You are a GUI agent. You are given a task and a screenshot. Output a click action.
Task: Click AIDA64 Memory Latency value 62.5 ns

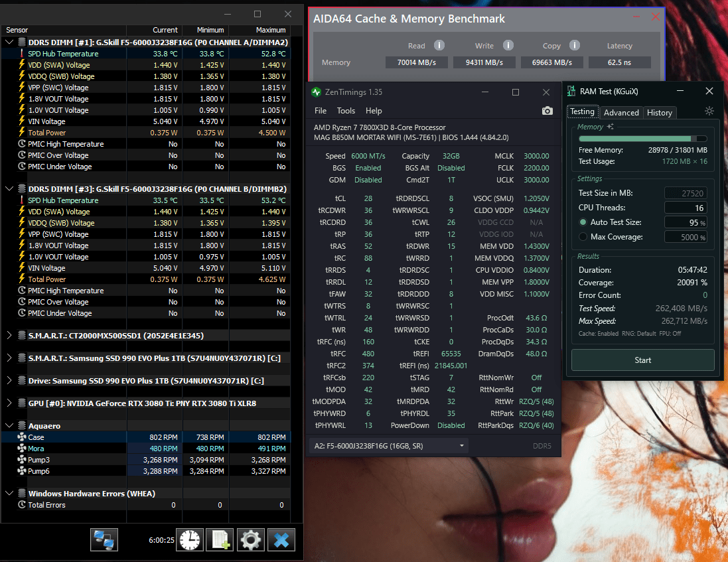[x=619, y=62]
